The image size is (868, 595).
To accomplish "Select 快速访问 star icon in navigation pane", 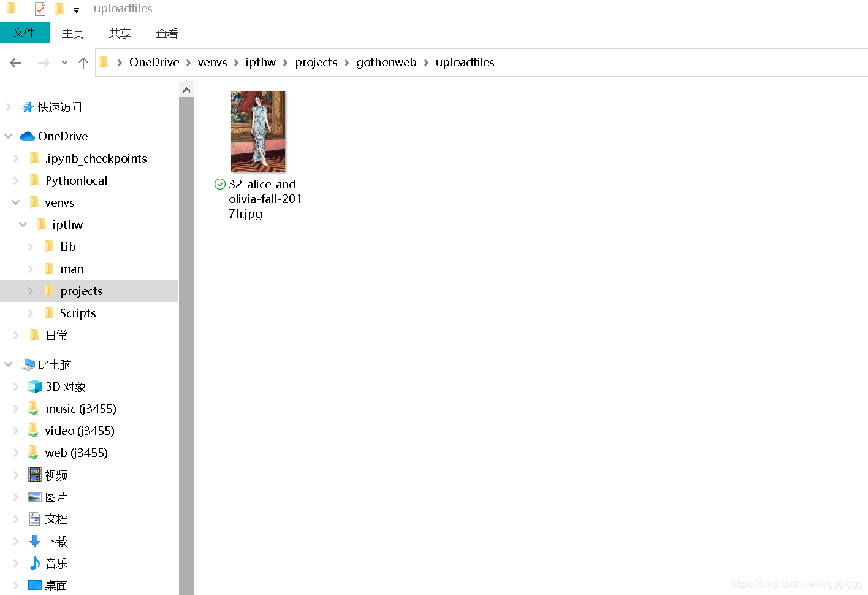I will click(28, 107).
